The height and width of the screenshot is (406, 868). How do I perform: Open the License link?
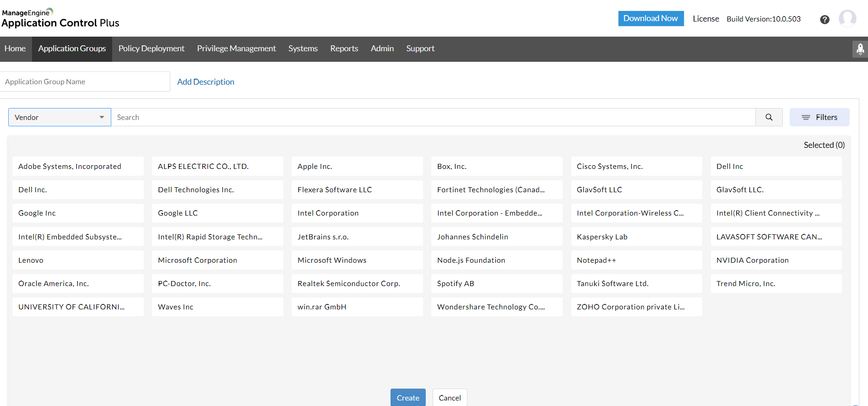click(705, 19)
